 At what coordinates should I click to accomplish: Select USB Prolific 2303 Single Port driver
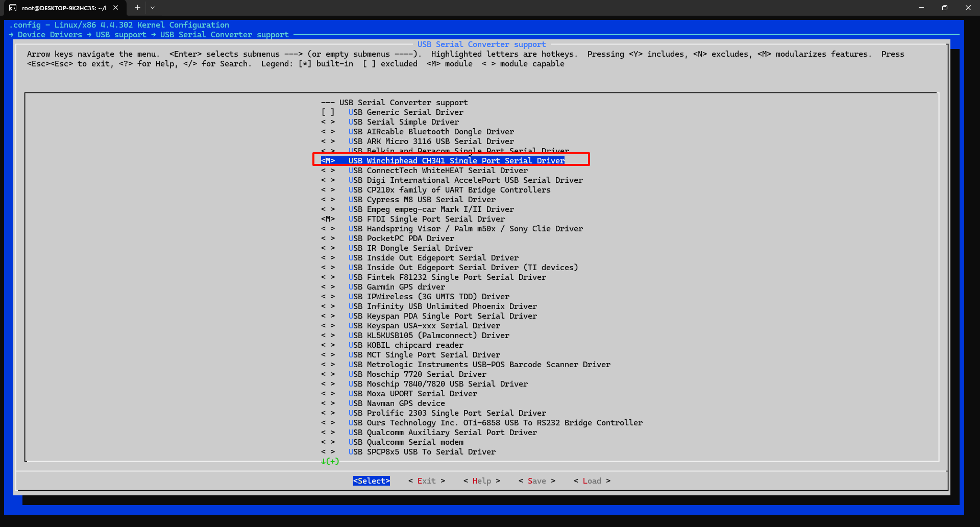447,413
